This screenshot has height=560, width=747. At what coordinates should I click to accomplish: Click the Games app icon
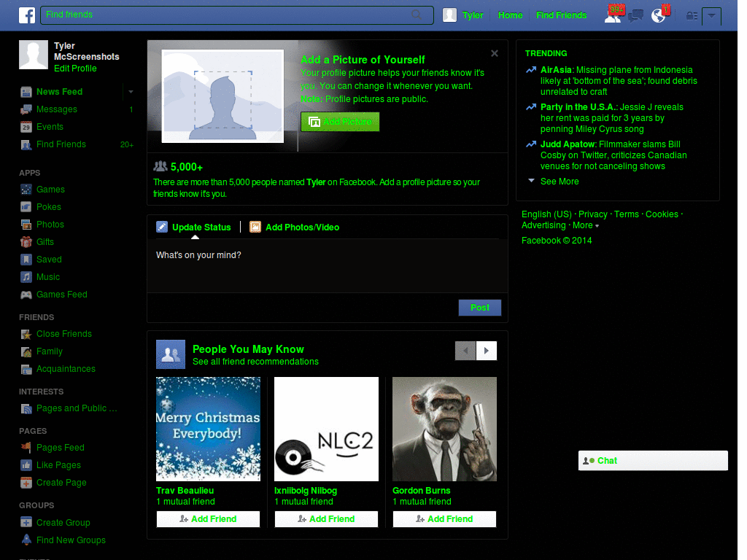tap(26, 190)
